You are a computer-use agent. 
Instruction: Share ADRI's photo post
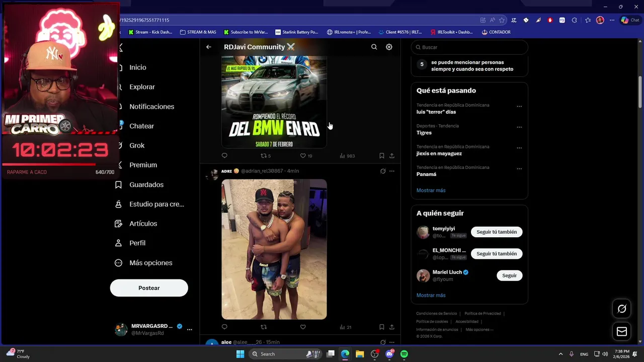[x=392, y=327]
